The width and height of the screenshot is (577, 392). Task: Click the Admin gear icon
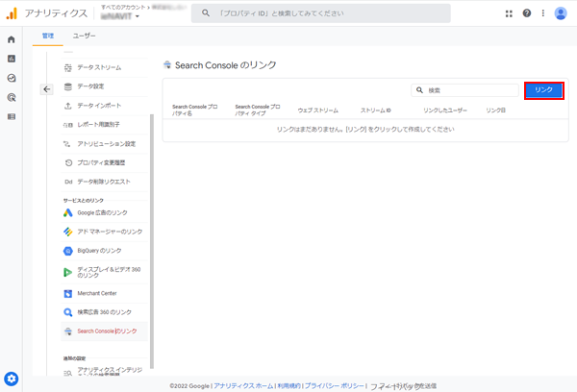click(x=11, y=379)
